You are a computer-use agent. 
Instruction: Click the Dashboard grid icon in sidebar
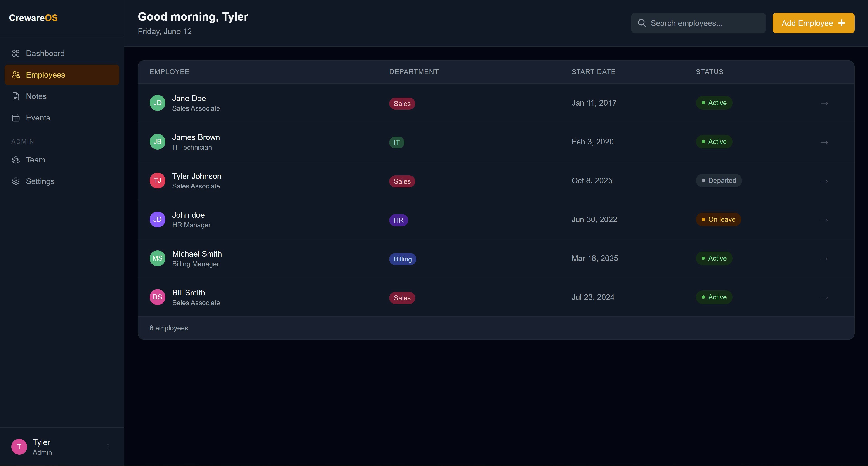click(16, 53)
